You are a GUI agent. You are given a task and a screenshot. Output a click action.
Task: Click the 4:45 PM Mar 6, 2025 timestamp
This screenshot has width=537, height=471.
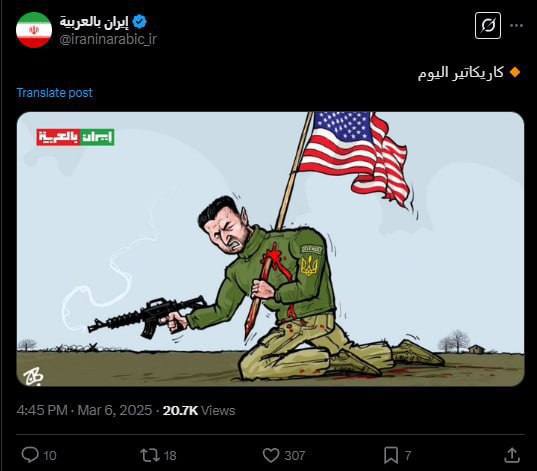click(84, 410)
